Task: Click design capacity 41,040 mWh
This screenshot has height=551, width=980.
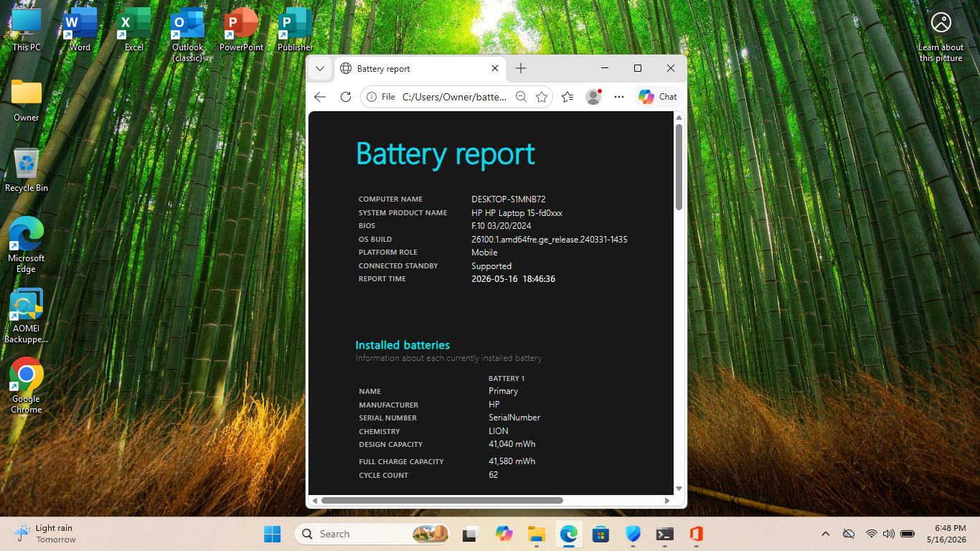Action: pyautogui.click(x=512, y=445)
